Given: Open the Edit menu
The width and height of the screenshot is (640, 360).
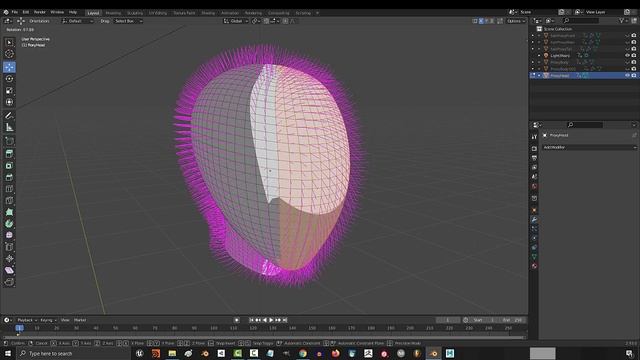Looking at the screenshot, I should tap(26, 12).
